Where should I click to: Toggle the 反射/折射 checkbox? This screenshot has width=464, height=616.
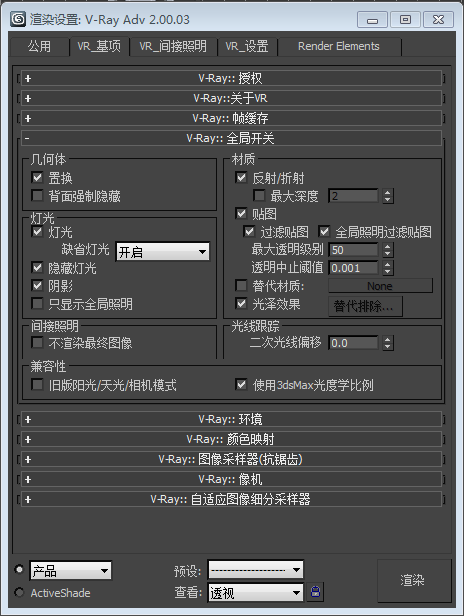pos(241,178)
